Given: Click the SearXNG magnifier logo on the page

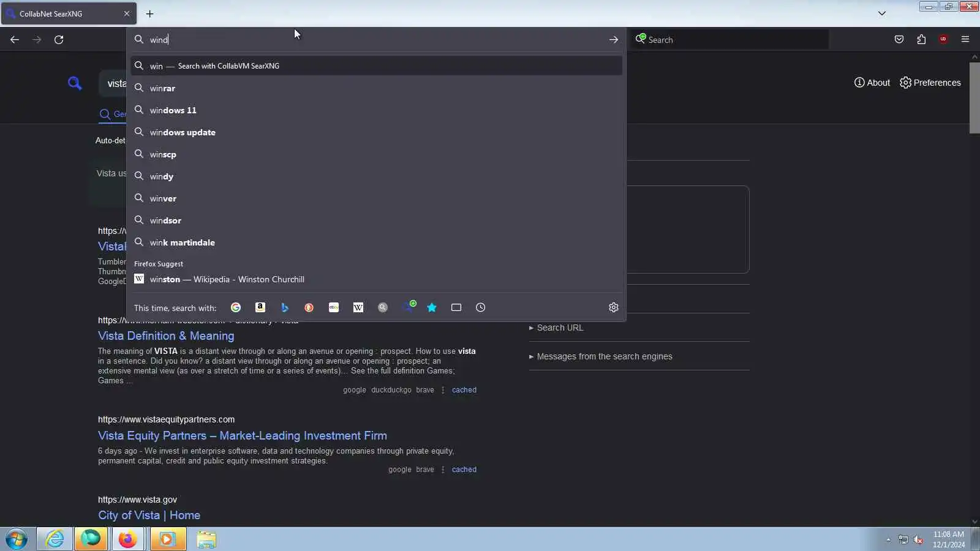Looking at the screenshot, I should tap(75, 83).
